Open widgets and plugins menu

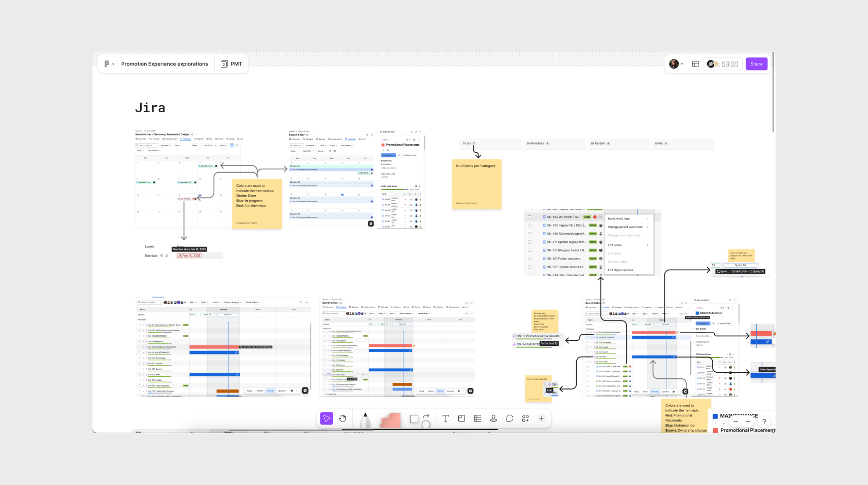coord(525,418)
